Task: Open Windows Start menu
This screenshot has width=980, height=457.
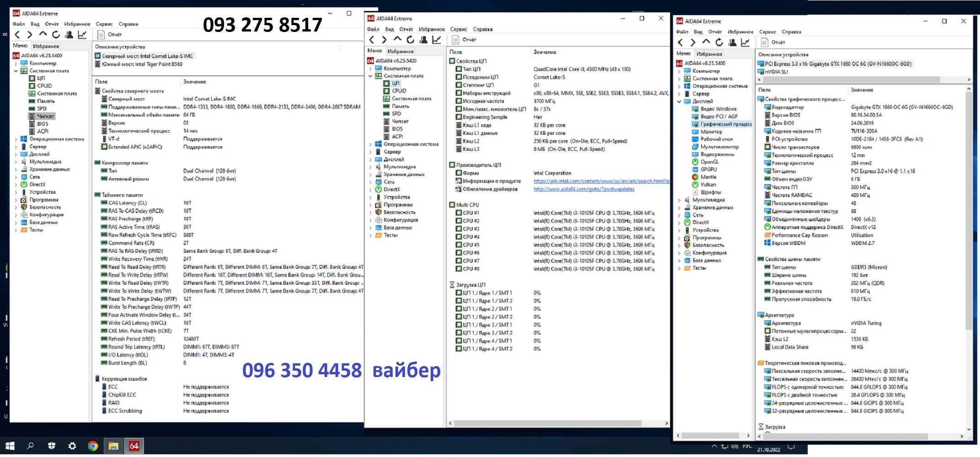Action: (10, 446)
